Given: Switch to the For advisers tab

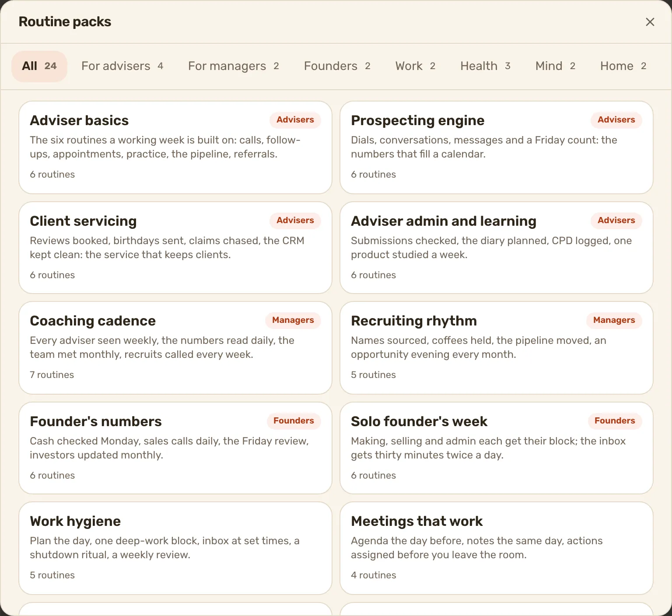Looking at the screenshot, I should point(122,66).
